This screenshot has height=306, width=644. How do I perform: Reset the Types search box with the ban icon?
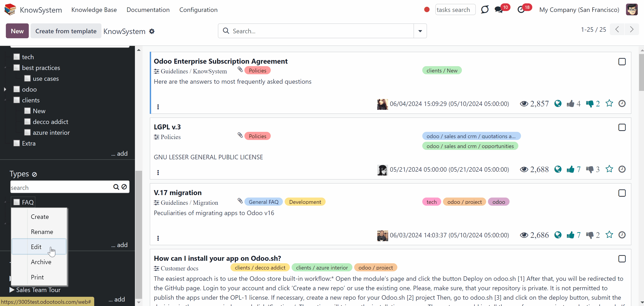point(124,187)
